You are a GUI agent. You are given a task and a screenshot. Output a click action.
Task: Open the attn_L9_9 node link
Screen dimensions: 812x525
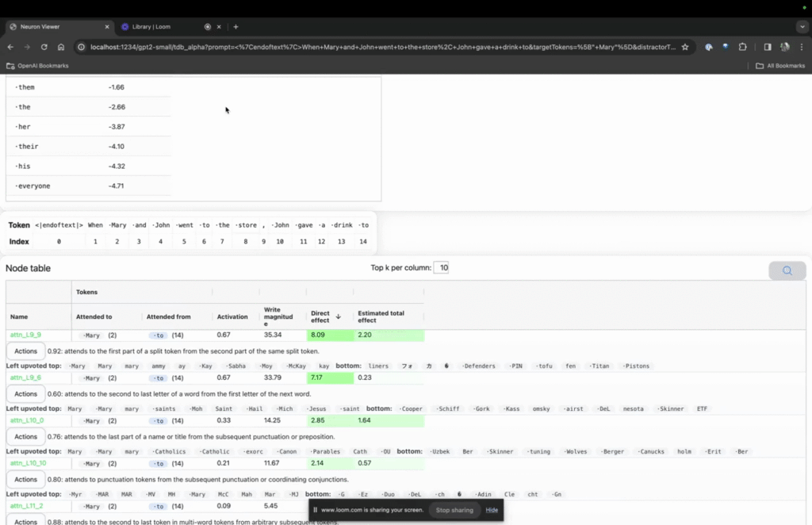point(24,334)
